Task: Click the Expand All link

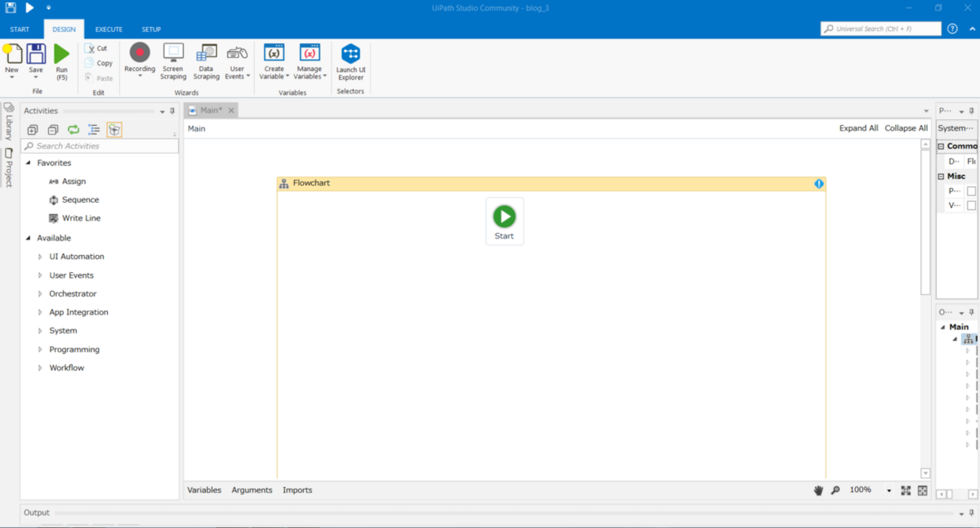Action: [859, 128]
